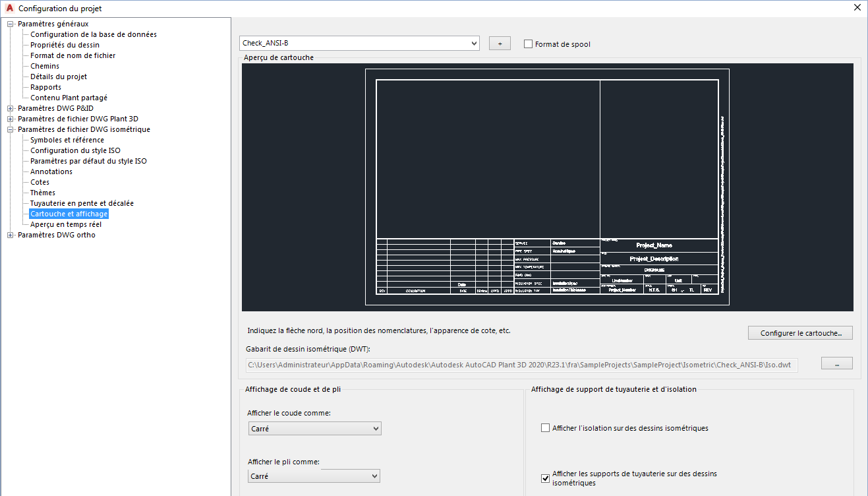Click the isometric DWT template path field
This screenshot has width=868, height=496.
coord(522,364)
